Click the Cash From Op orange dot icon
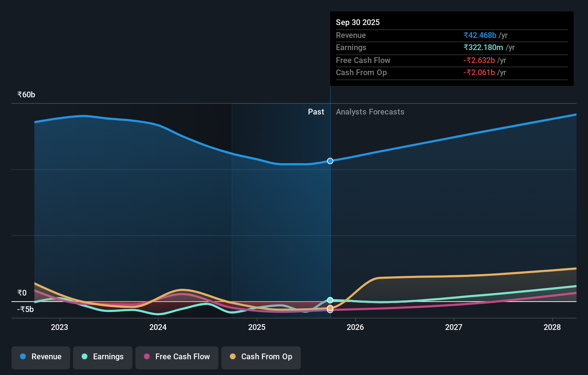Image resolution: width=588 pixels, height=375 pixels. click(x=233, y=357)
